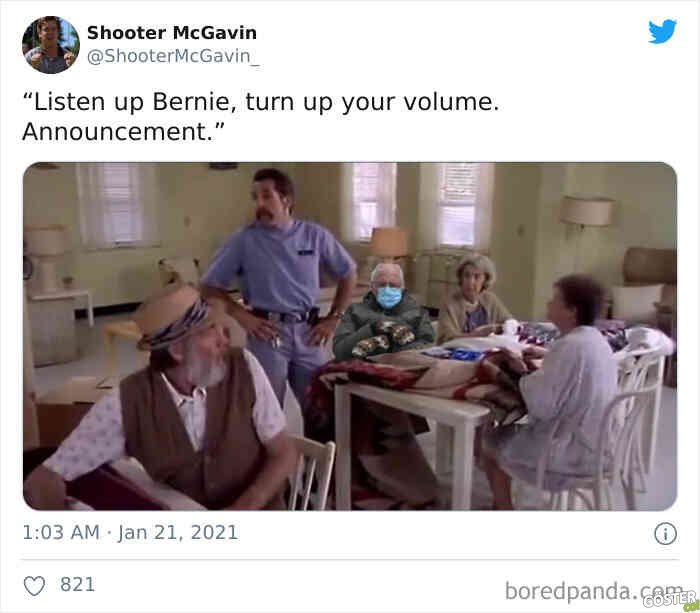The image size is (700, 613).
Task: Select the Jan 21, 2021 date
Action: [178, 533]
